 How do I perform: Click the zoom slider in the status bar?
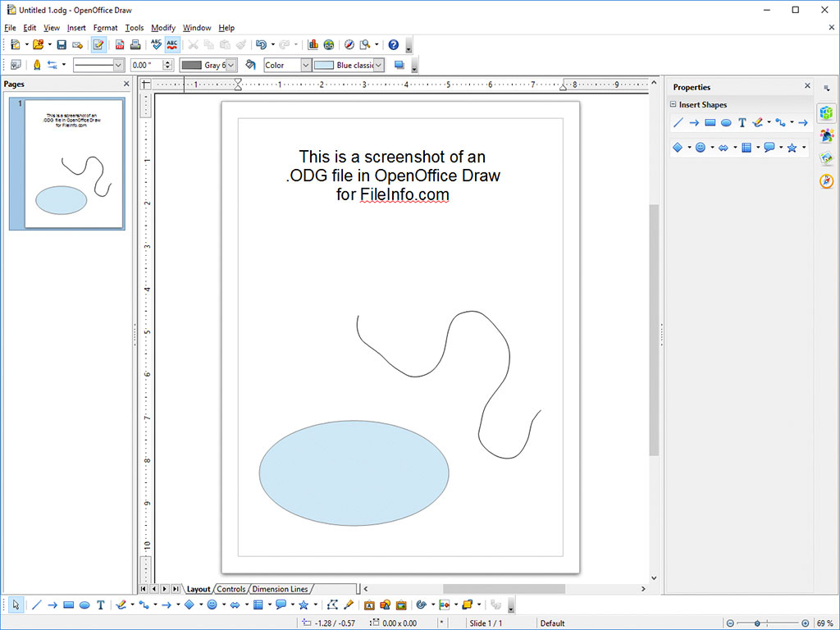(757, 623)
